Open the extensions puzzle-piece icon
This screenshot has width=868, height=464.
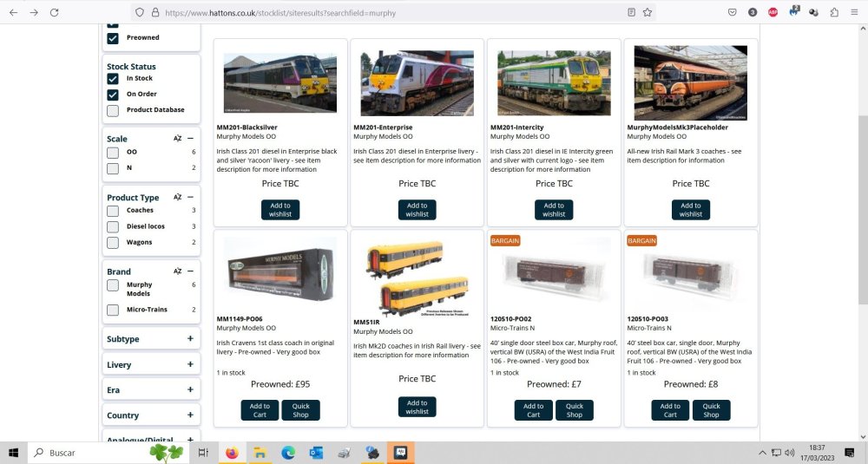point(833,12)
